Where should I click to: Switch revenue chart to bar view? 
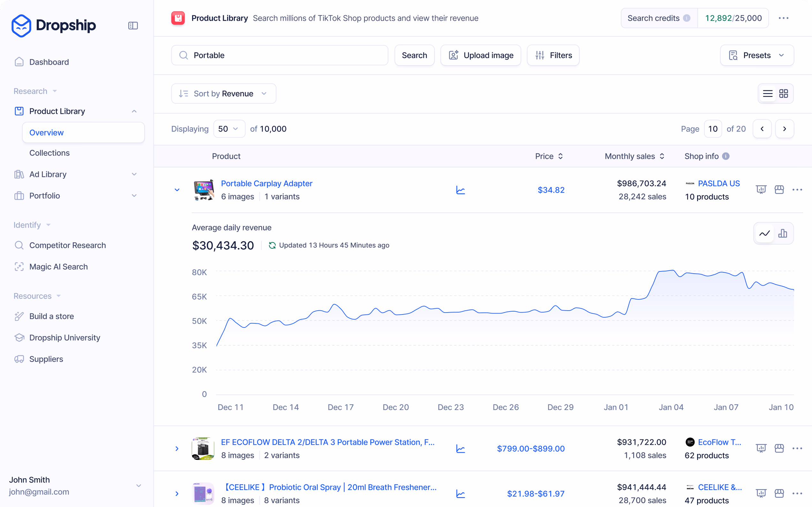(x=782, y=233)
